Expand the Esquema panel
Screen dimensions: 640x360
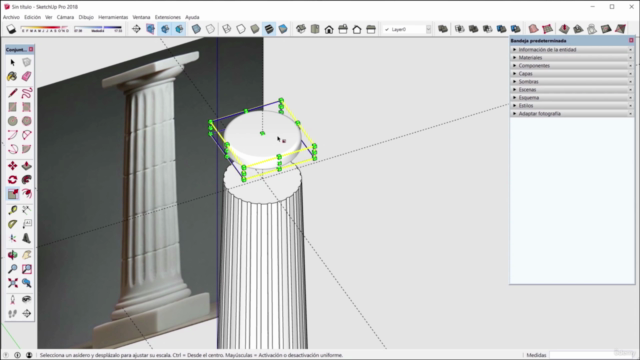click(x=572, y=98)
